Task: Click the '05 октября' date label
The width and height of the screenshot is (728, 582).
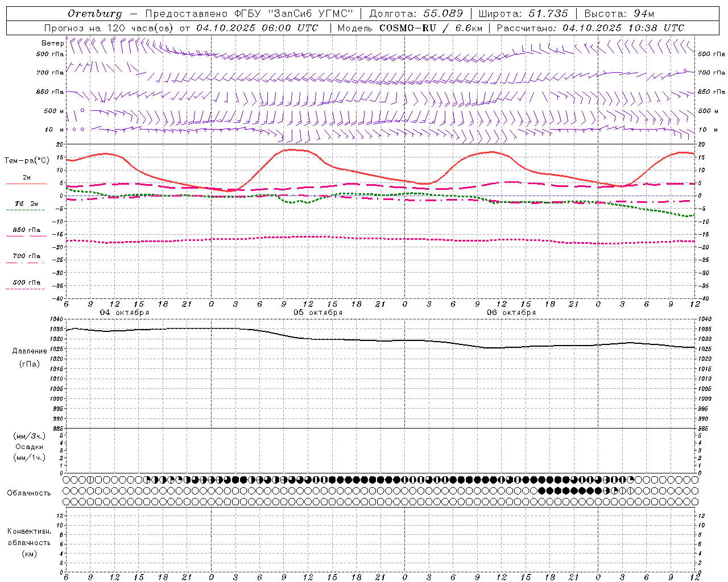Action: click(318, 312)
